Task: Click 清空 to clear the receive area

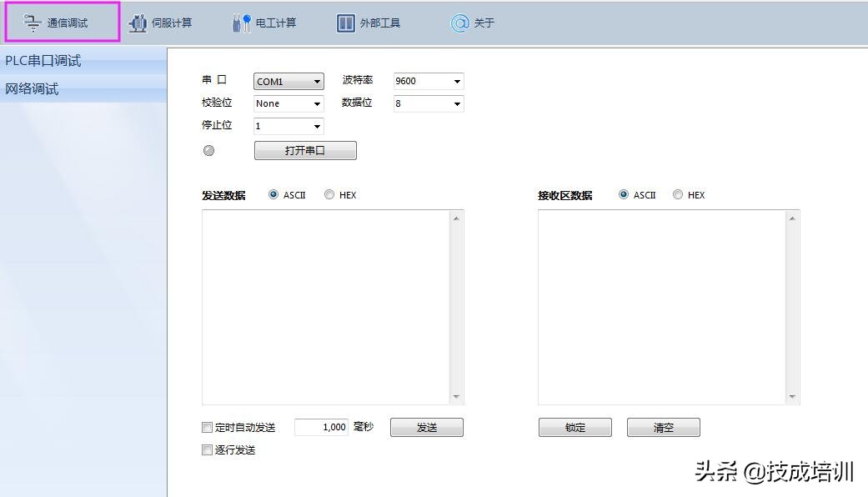Action: coord(663,427)
